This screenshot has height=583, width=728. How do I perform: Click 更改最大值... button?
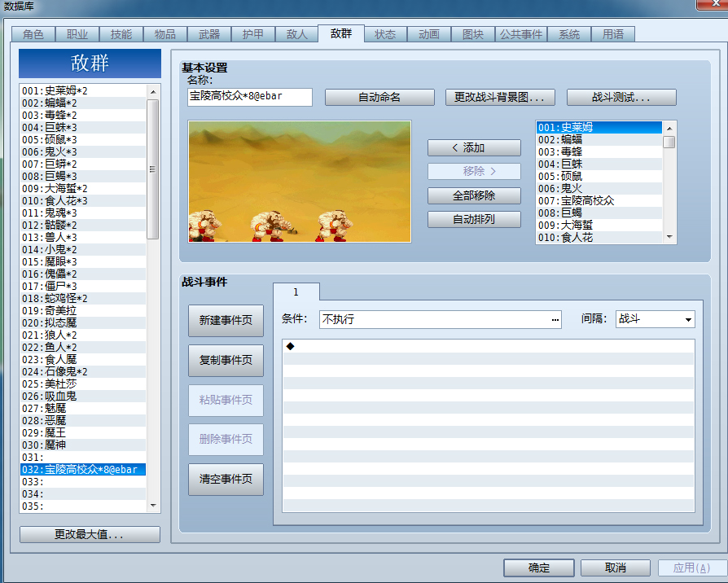(90, 534)
